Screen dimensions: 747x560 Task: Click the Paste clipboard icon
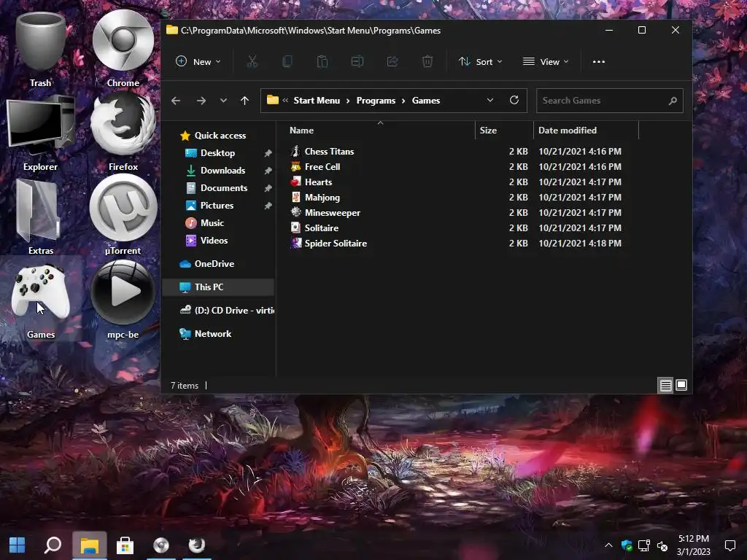322,61
